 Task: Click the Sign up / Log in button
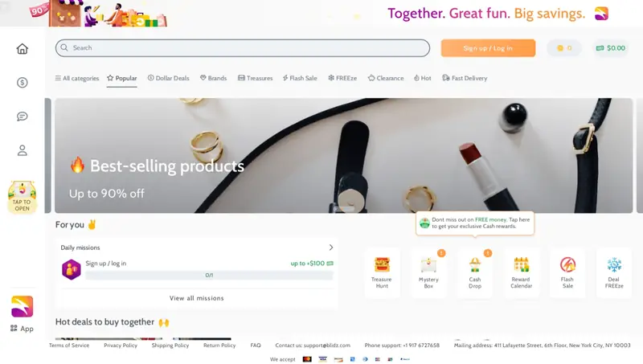tap(488, 48)
